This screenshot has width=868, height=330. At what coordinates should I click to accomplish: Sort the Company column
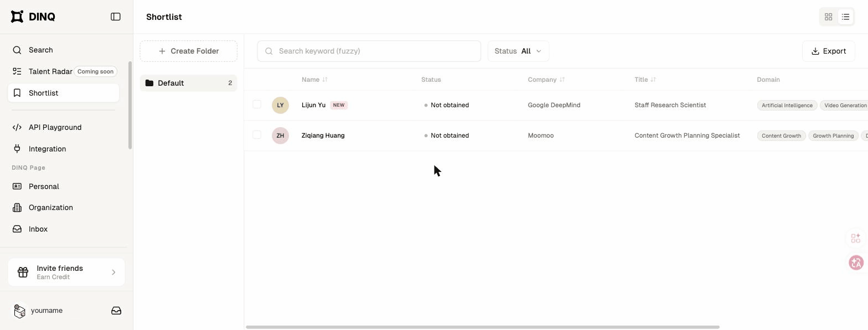click(562, 80)
